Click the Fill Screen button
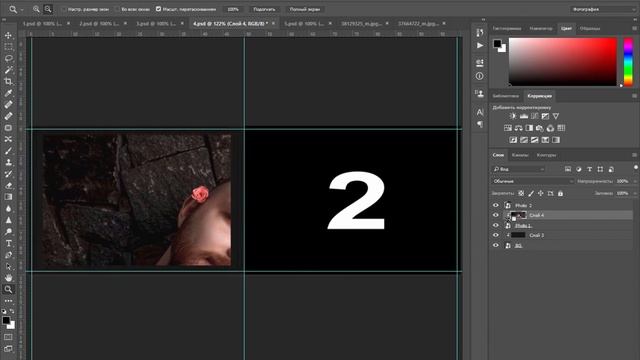The image size is (640, 360). pyautogui.click(x=305, y=9)
